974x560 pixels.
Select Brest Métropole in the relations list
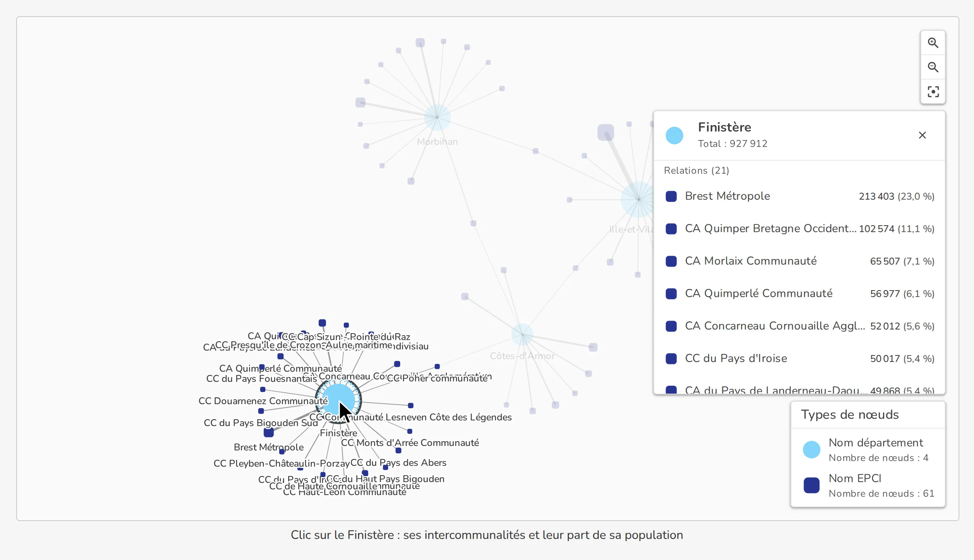coord(799,196)
